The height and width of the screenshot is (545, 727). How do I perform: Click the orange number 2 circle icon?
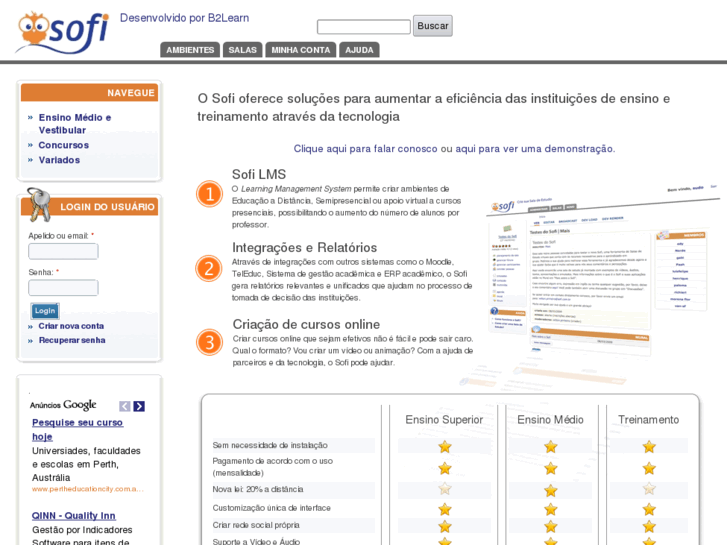tap(209, 269)
